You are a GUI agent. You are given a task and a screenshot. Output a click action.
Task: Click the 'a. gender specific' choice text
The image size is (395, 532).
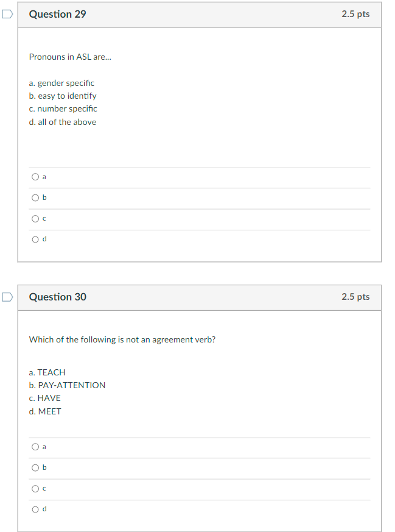tap(61, 83)
